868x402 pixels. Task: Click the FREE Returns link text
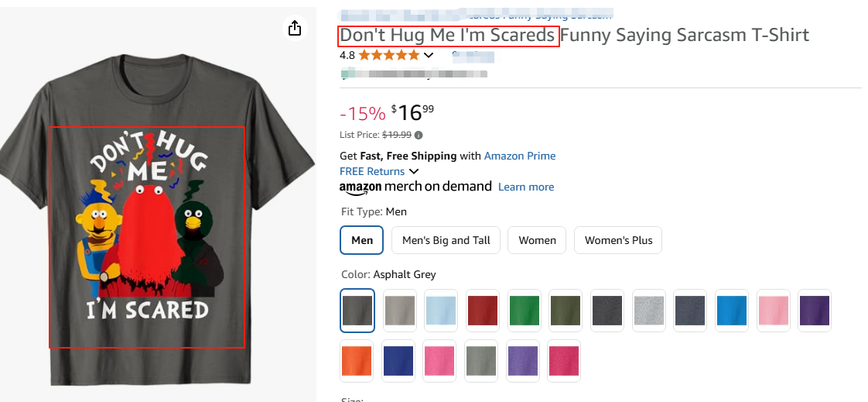click(372, 171)
